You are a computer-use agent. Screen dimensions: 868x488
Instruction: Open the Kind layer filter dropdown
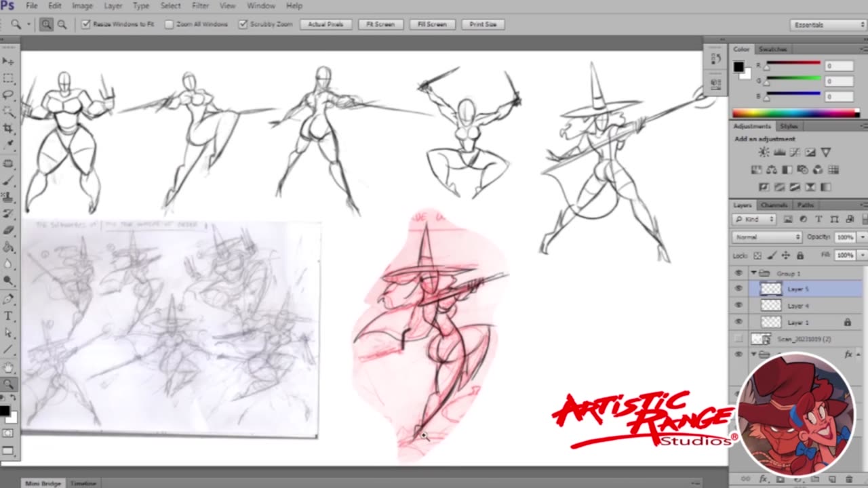tap(754, 220)
